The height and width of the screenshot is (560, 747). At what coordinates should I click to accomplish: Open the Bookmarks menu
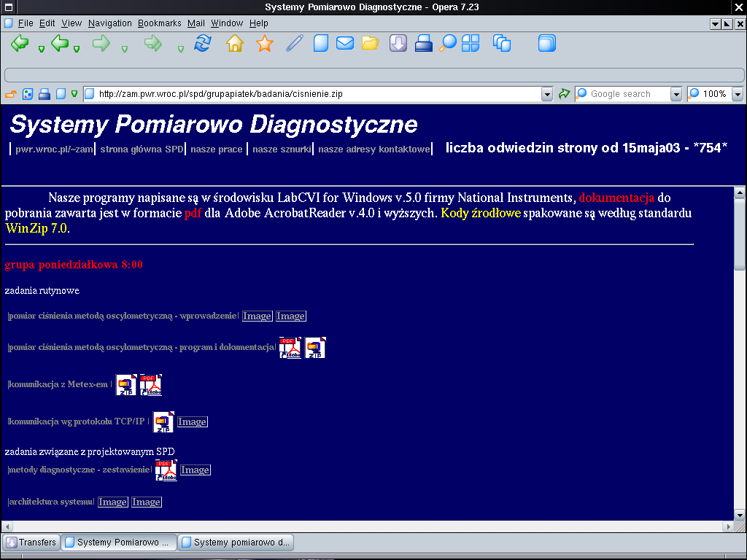(x=159, y=23)
